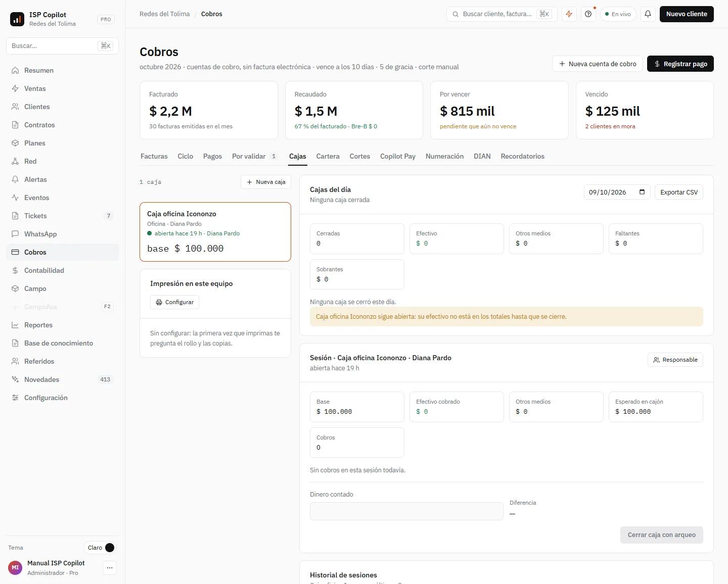728x584 pixels.
Task: Click the lightning quick-actions icon
Action: coord(569,14)
